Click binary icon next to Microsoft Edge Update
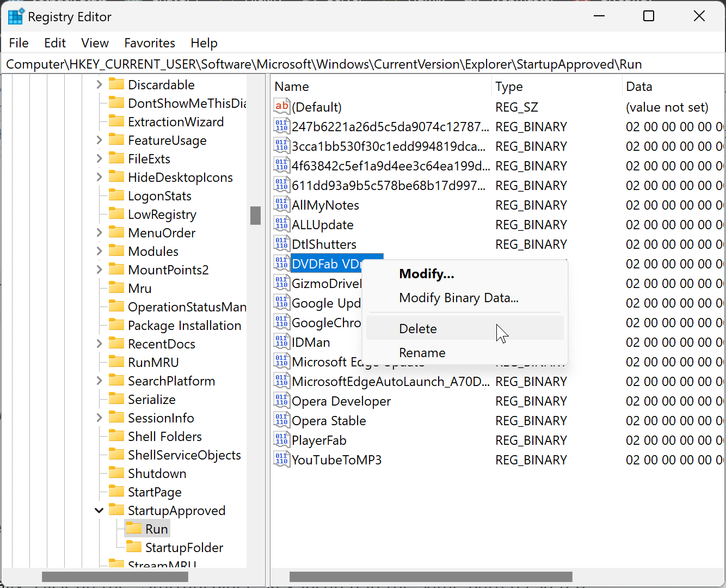The width and height of the screenshot is (726, 588). pyautogui.click(x=281, y=362)
